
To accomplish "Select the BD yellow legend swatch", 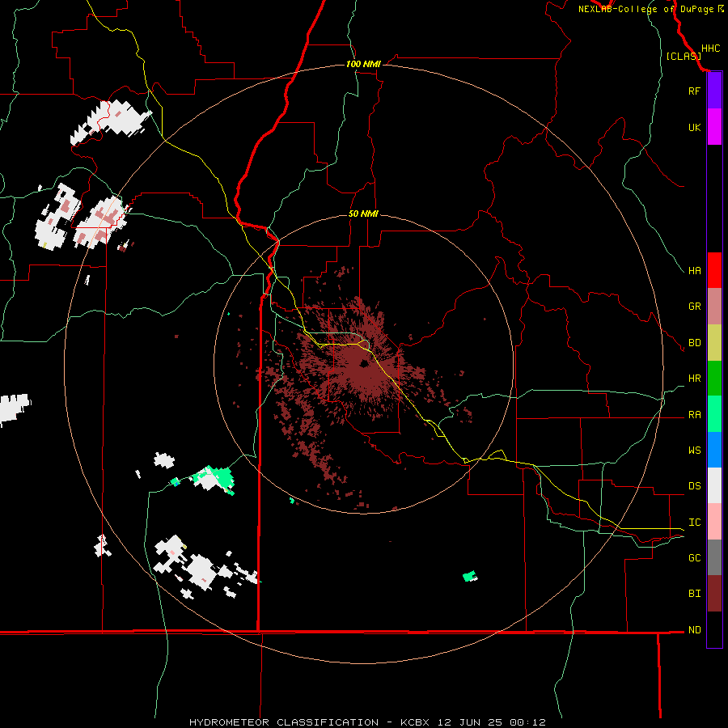I will tap(714, 343).
